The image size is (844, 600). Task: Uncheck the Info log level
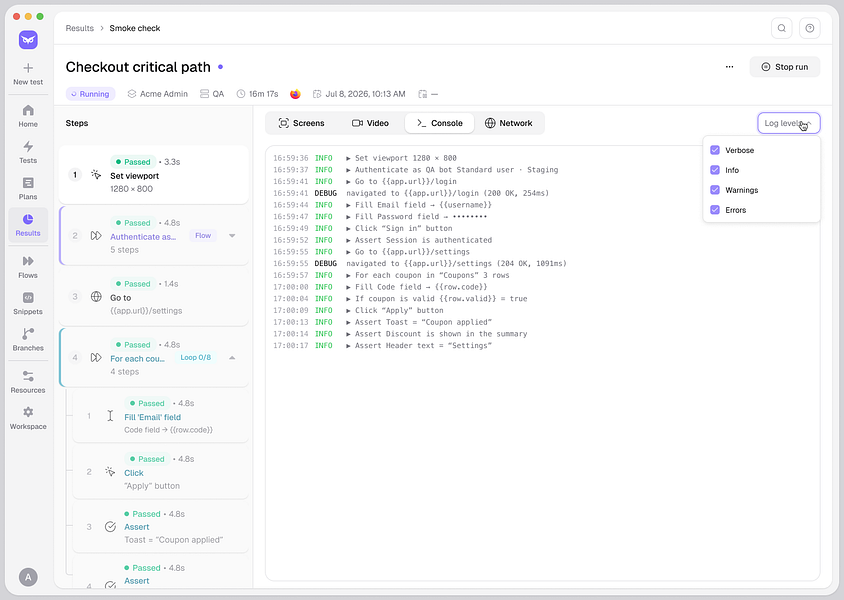tap(715, 170)
